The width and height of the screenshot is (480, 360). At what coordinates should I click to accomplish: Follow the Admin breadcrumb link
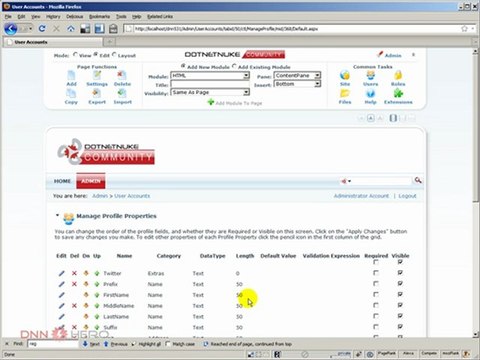100,196
